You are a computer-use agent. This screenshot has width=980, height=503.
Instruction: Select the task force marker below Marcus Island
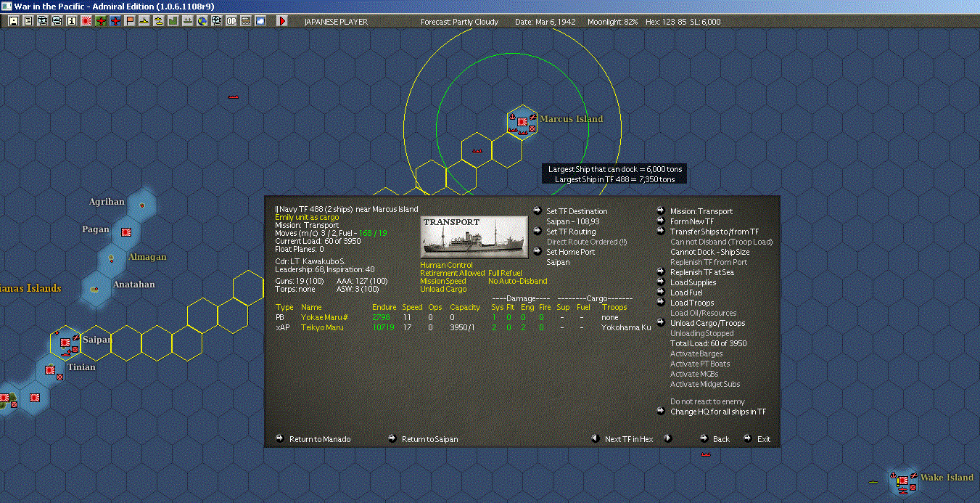tap(477, 152)
